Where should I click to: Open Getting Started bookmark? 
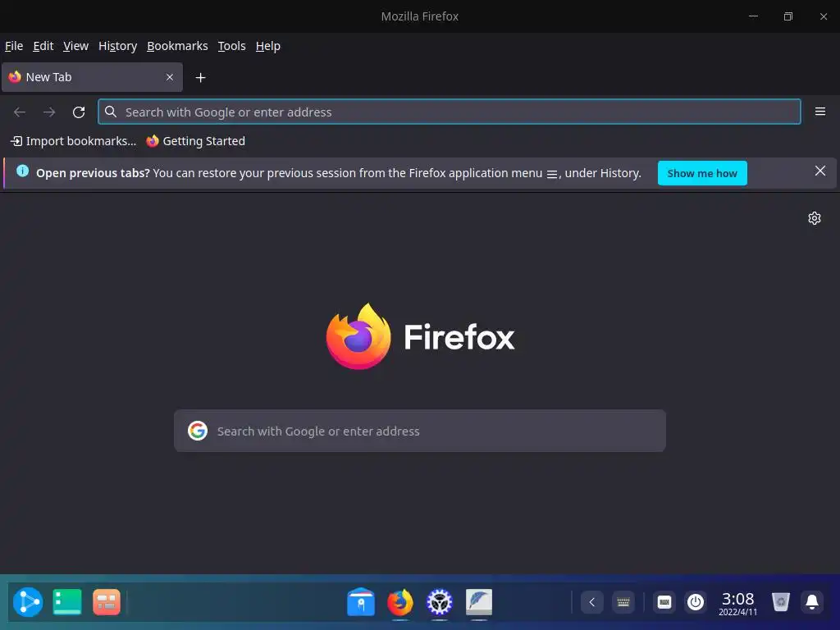point(195,141)
